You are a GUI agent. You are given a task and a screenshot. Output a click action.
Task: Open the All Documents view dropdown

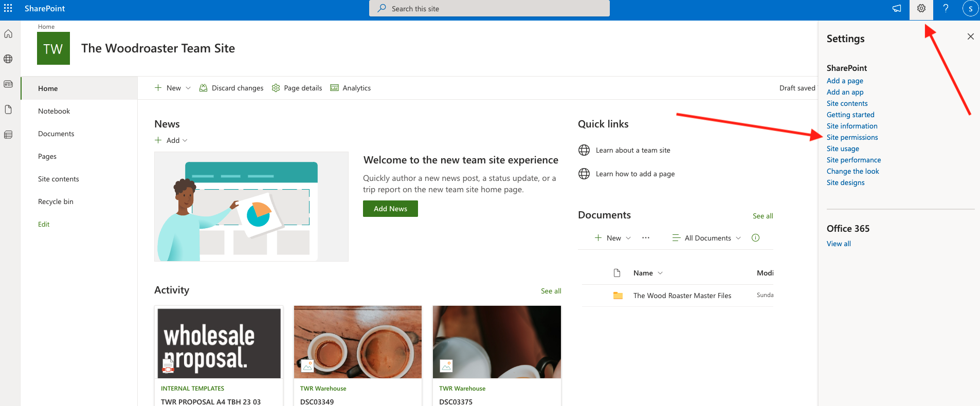pos(707,238)
